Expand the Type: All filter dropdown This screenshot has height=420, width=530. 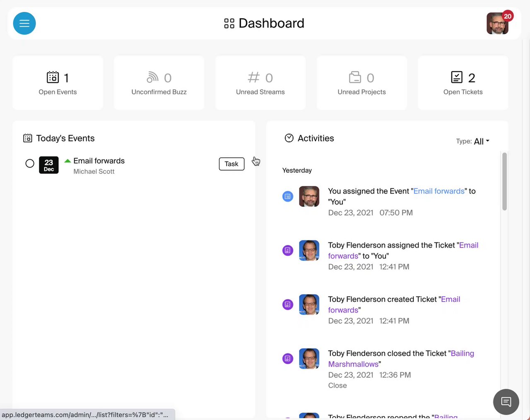point(473,141)
